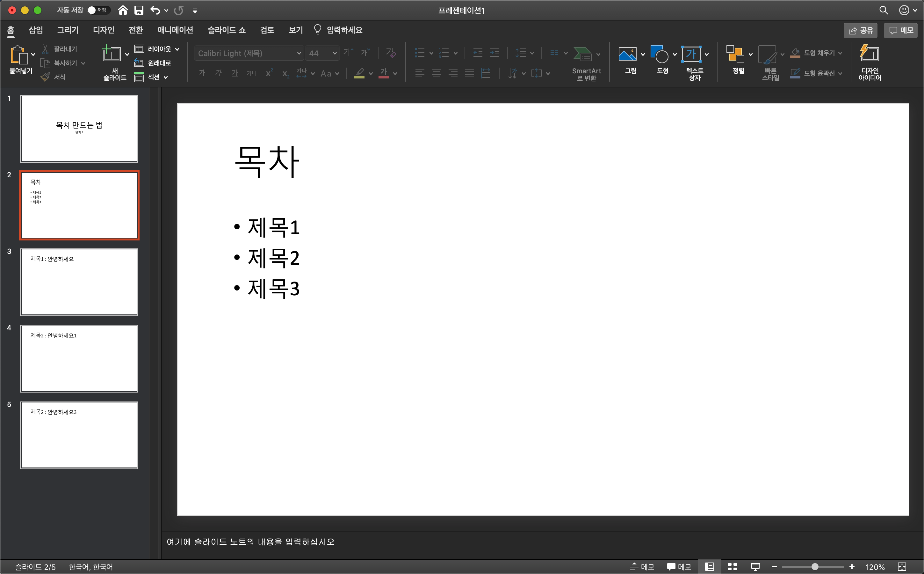The width and height of the screenshot is (924, 574).
Task: Open the Shape Fill (도형 채우기) dropdown
Action: (840, 53)
